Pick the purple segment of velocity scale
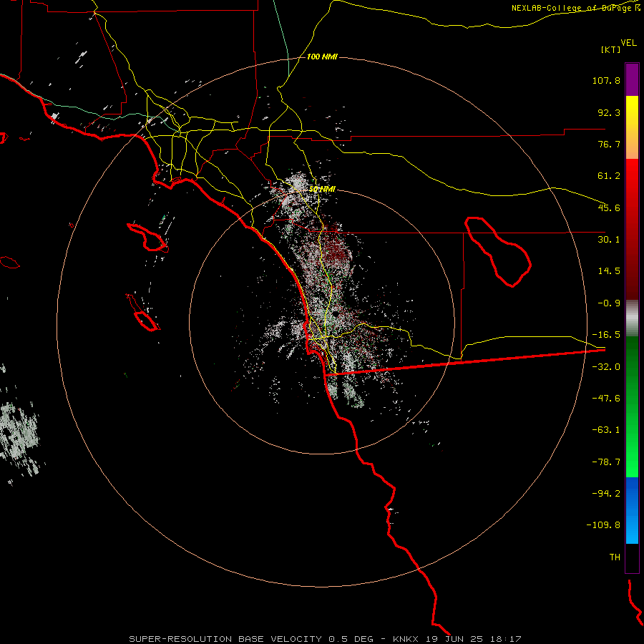644x644 pixels. pyautogui.click(x=632, y=79)
